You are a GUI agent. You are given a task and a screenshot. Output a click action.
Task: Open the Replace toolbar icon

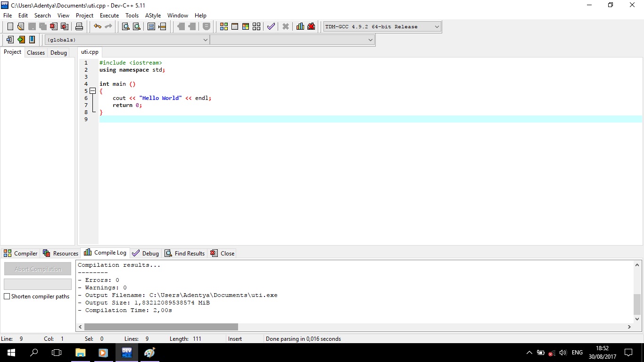pos(137,26)
